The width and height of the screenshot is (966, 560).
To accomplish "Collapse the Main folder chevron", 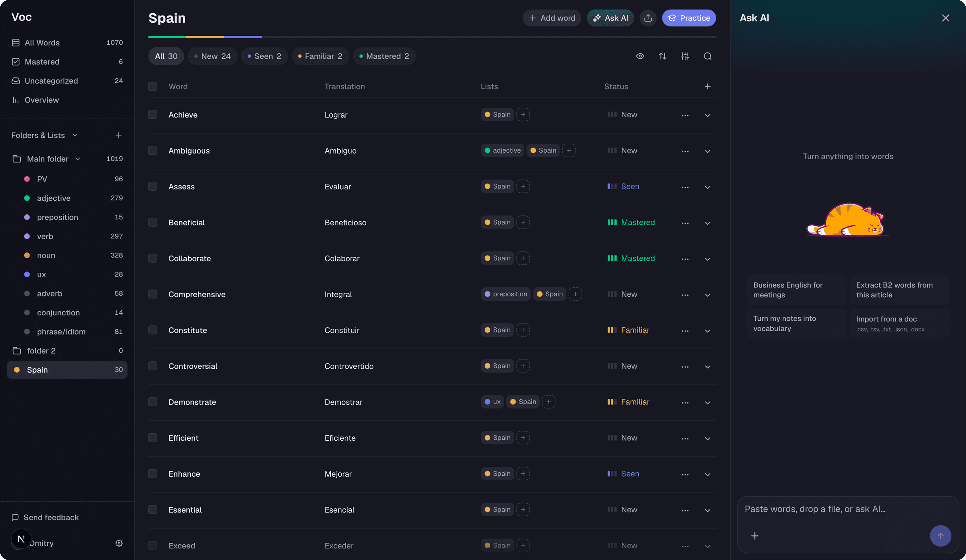I will pos(78,159).
